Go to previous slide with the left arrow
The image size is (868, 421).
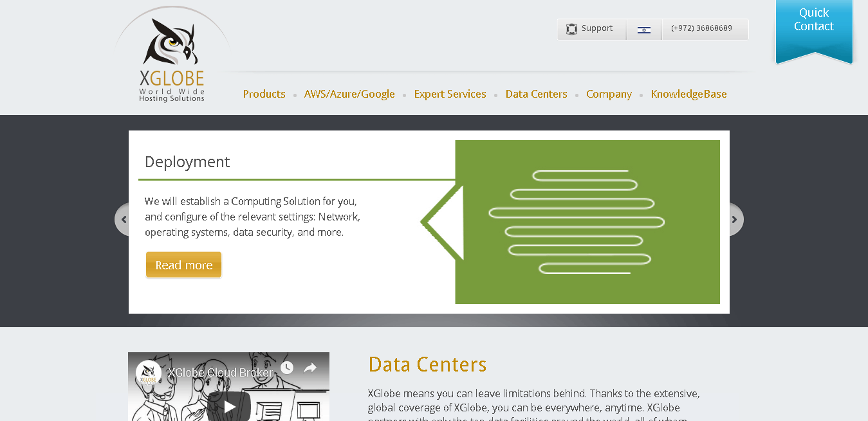[x=122, y=220]
